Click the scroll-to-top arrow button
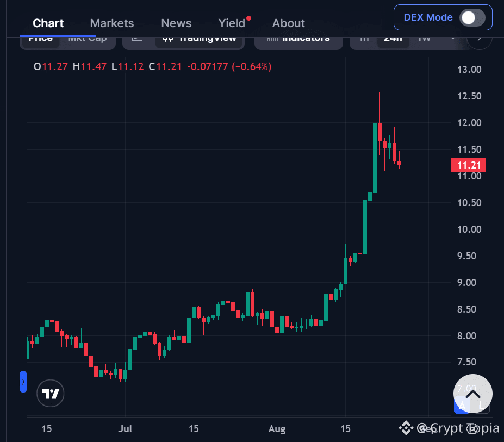Image resolution: width=504 pixels, height=442 pixels. click(x=473, y=394)
